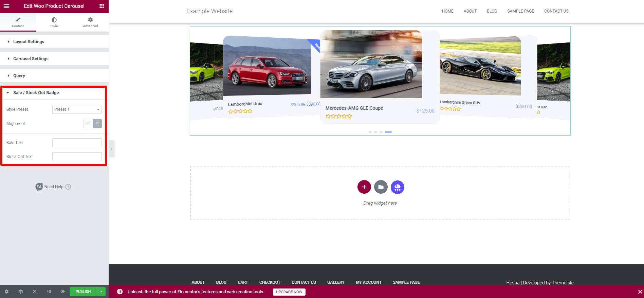Expand the Query section
This screenshot has width=644, height=298.
[54, 76]
